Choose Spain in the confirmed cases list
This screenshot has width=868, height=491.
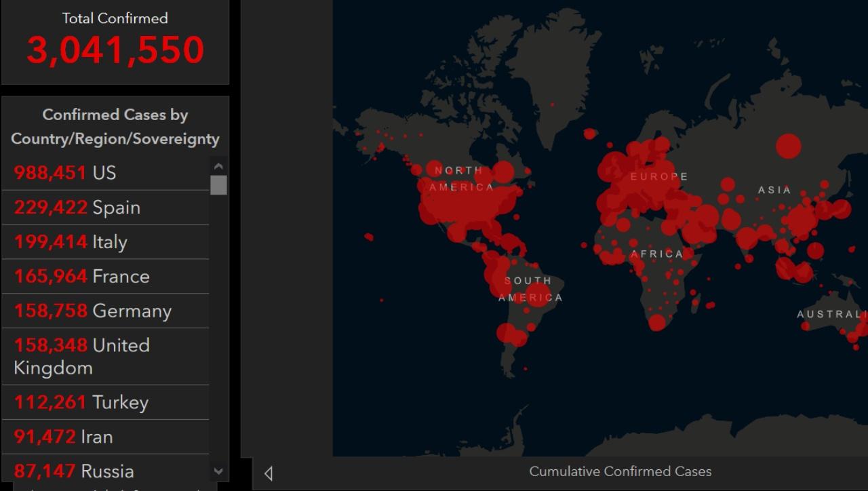click(105, 208)
